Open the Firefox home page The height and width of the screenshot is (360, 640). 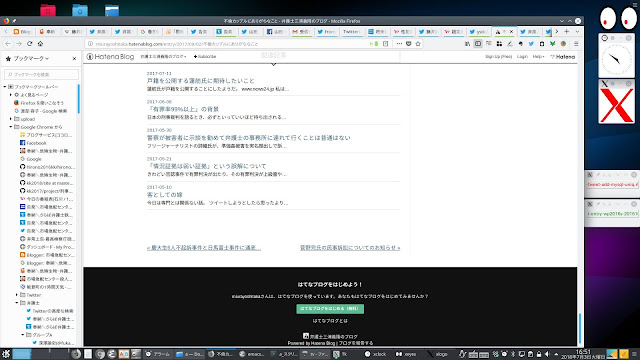(x=40, y=44)
